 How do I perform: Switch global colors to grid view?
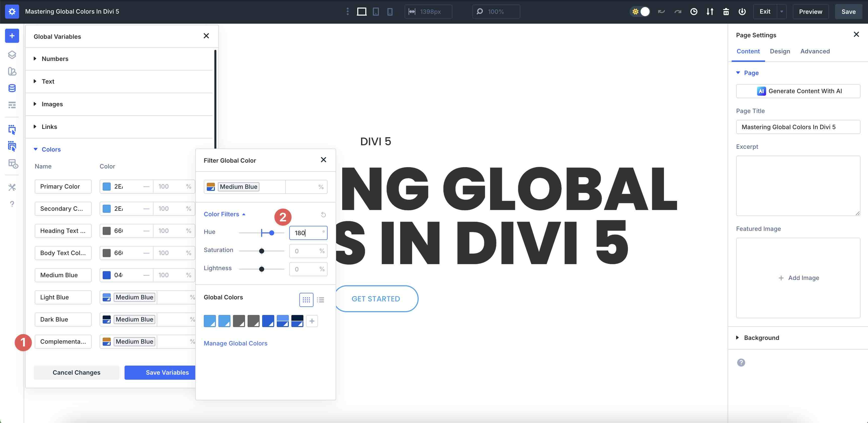[x=306, y=300]
